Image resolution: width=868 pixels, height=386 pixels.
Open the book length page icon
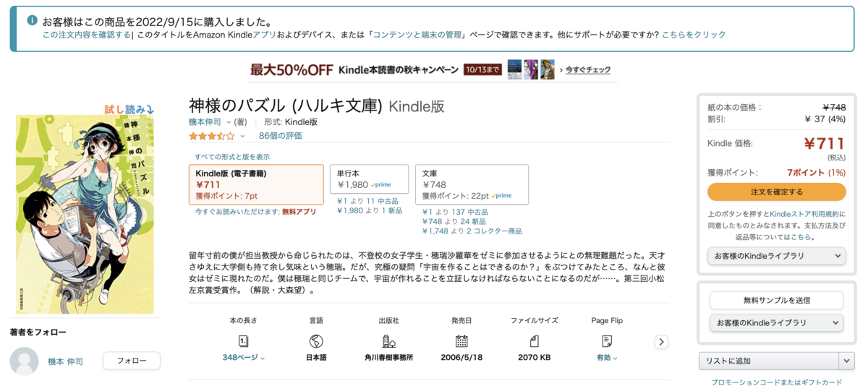243,341
